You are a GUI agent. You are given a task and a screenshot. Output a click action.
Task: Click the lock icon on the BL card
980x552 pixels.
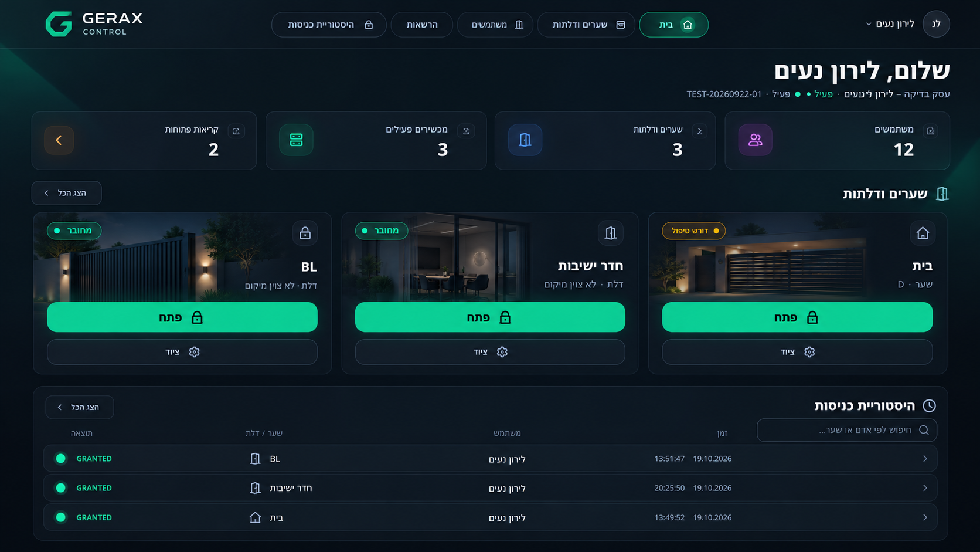(305, 233)
